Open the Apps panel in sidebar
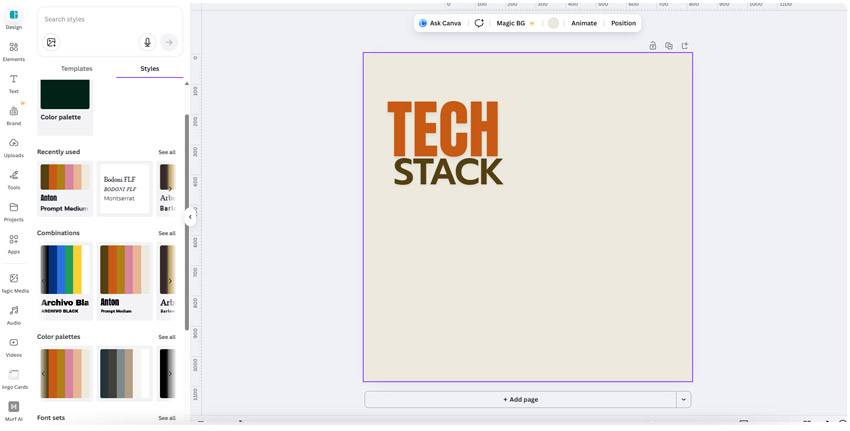Image resolution: width=850 pixels, height=431 pixels. point(14,243)
